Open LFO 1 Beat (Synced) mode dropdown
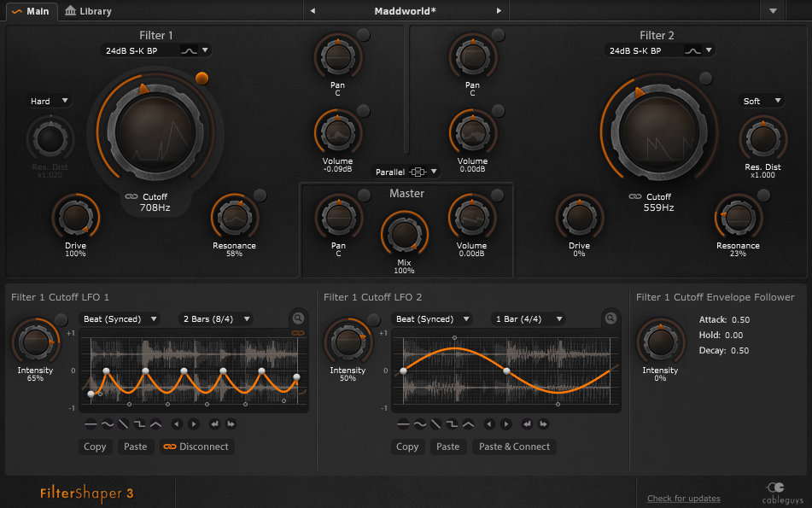Viewport: 812px width, 508px height. click(x=120, y=319)
